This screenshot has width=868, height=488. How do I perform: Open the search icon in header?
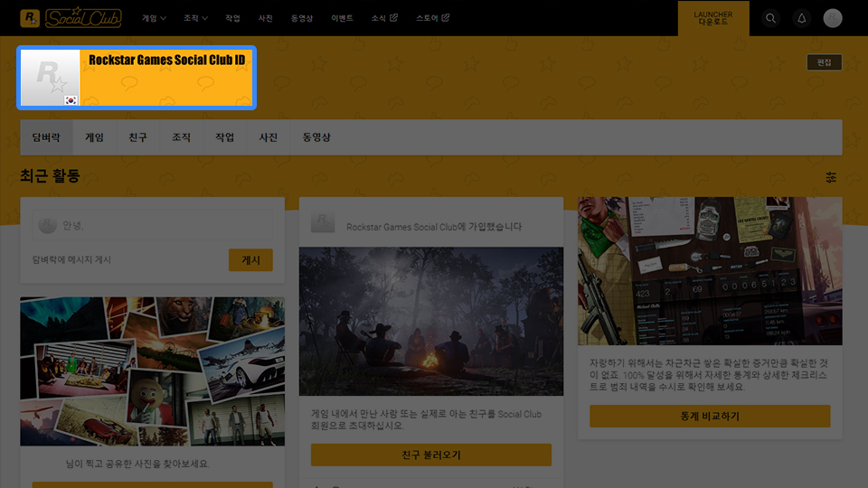tap(770, 18)
